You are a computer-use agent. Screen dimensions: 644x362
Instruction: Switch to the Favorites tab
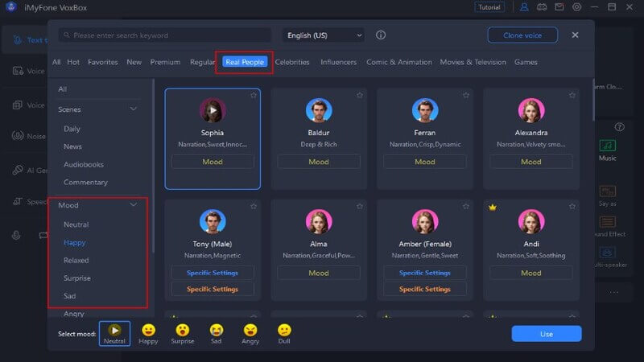103,62
